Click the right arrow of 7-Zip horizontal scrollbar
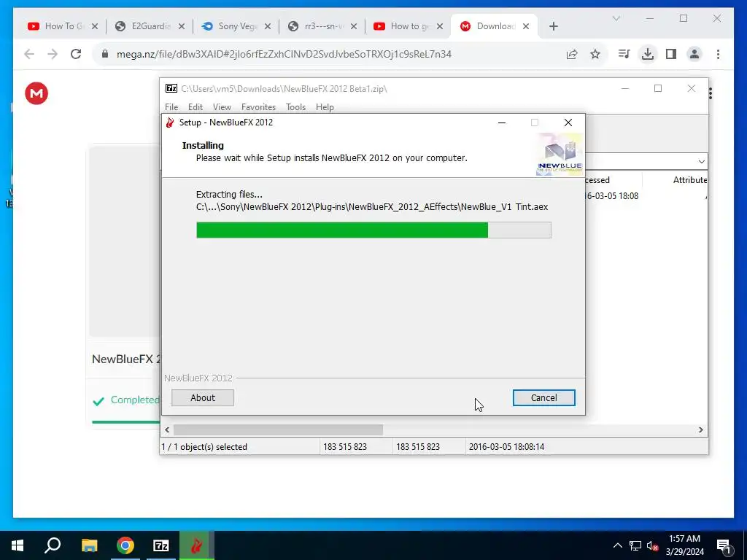The height and width of the screenshot is (560, 747). tap(701, 429)
